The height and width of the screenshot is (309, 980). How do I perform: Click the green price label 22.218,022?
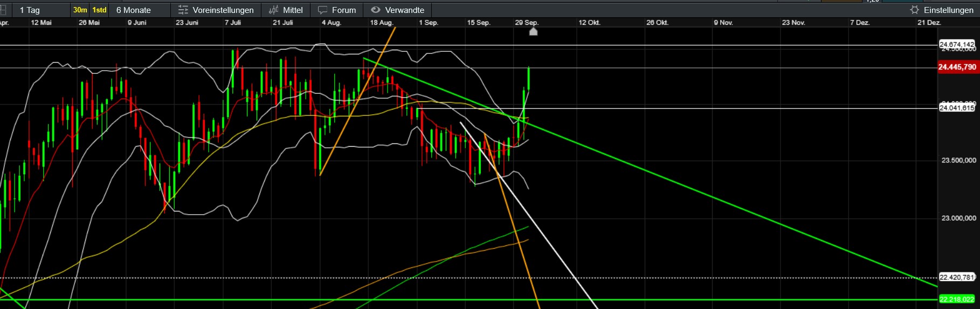pyautogui.click(x=957, y=299)
